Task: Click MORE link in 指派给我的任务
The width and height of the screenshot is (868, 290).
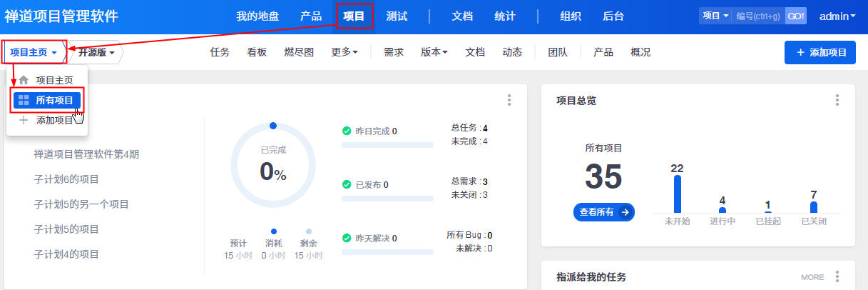Action: pos(812,277)
